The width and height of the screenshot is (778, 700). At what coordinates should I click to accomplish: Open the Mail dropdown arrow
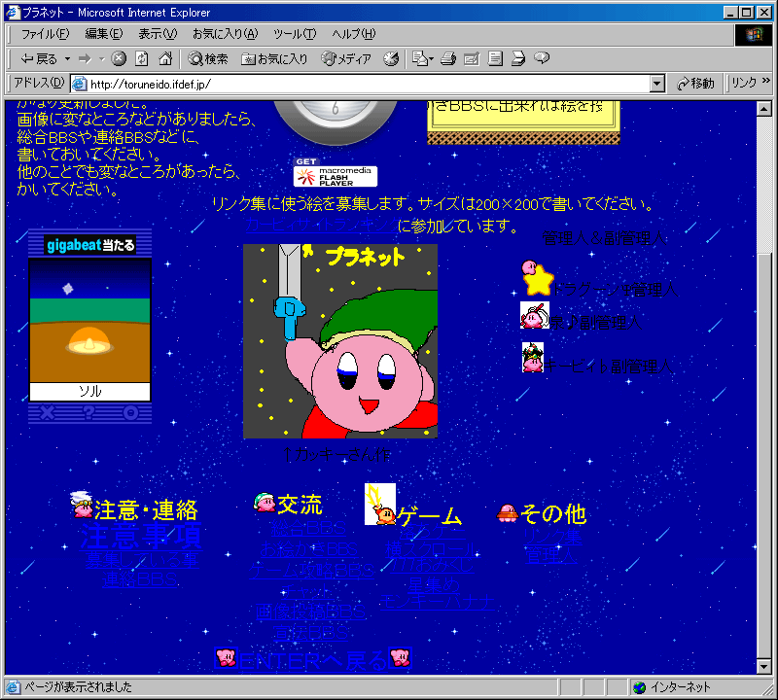(x=431, y=59)
